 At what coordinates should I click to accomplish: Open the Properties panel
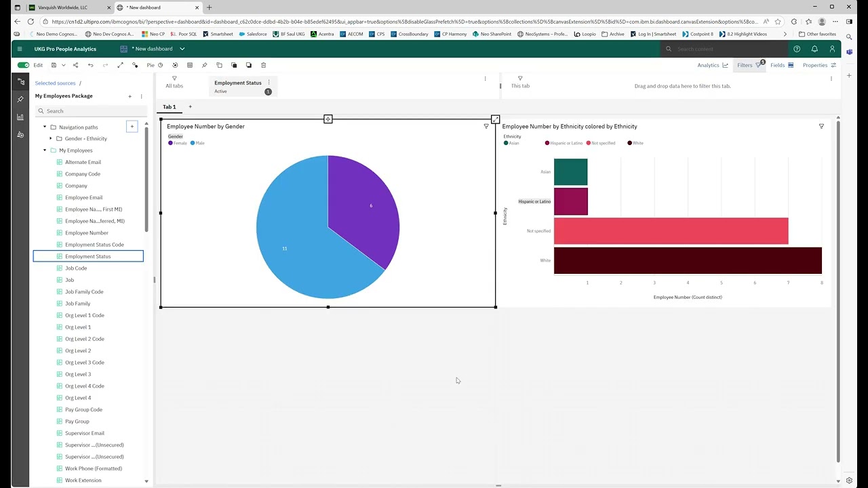click(x=819, y=65)
